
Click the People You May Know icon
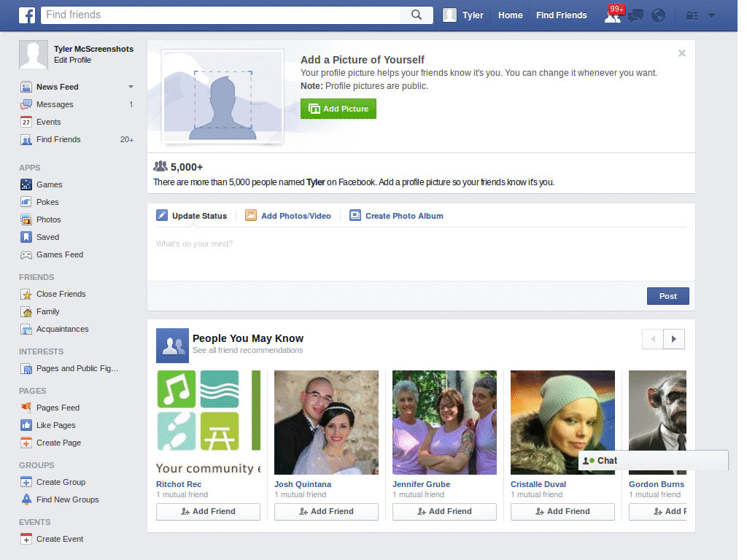(x=172, y=345)
